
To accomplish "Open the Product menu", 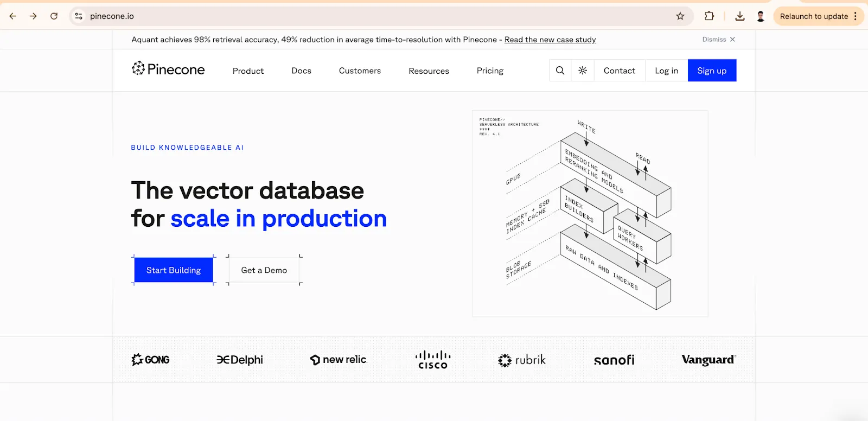I will [x=248, y=71].
